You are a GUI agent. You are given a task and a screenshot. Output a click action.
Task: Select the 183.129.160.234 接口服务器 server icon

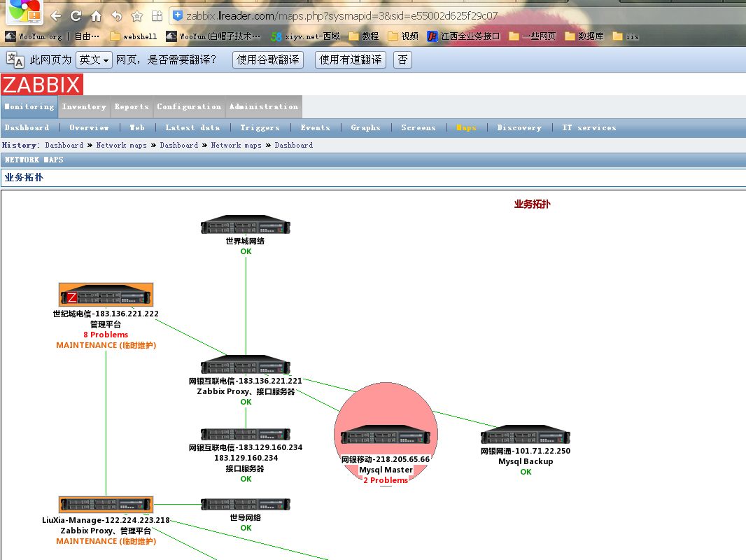pyautogui.click(x=246, y=435)
